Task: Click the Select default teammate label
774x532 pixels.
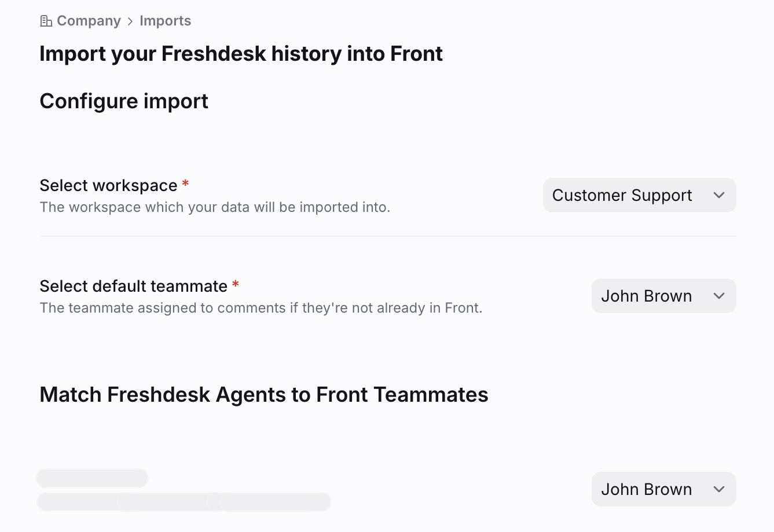Action: [133, 286]
